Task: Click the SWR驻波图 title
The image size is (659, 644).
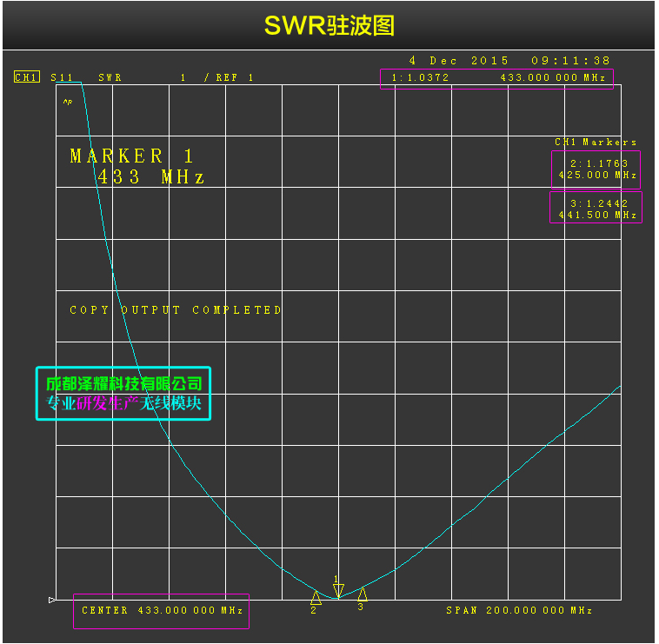Action: pos(329,25)
